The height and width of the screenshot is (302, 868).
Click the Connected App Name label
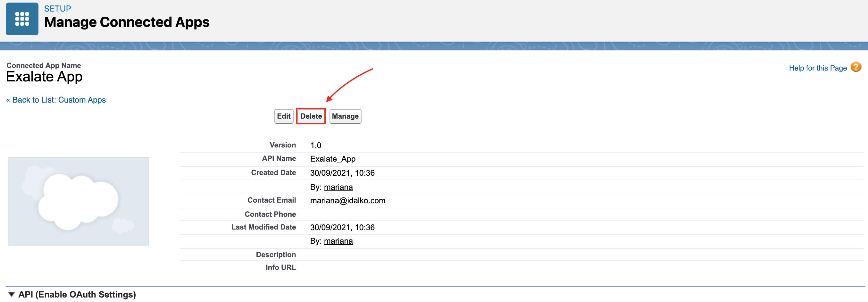click(x=44, y=65)
